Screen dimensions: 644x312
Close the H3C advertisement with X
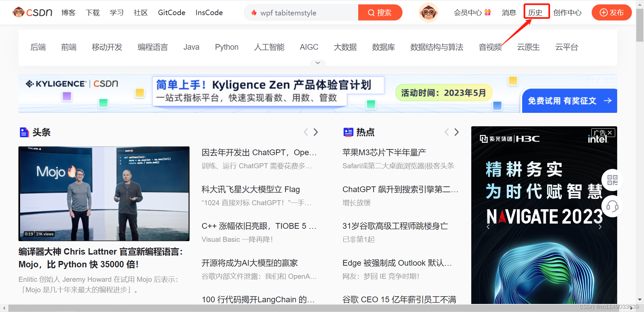610,133
